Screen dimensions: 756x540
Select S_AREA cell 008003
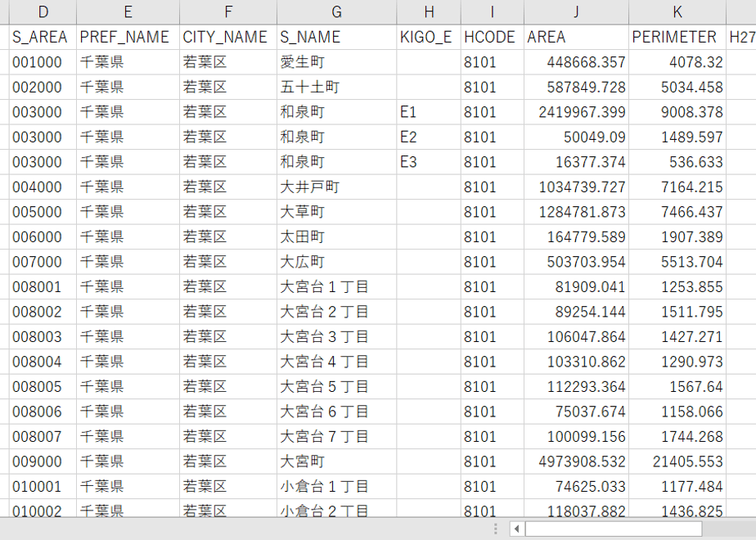click(x=43, y=337)
